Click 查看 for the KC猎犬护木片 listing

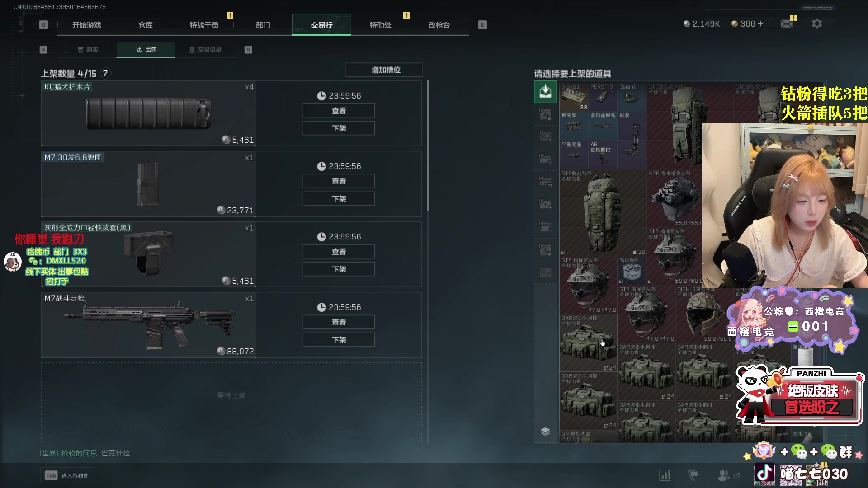pyautogui.click(x=339, y=111)
